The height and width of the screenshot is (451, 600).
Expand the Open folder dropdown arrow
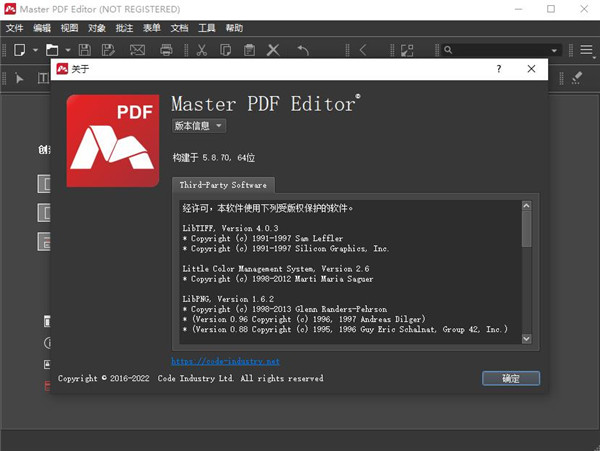[x=67, y=50]
